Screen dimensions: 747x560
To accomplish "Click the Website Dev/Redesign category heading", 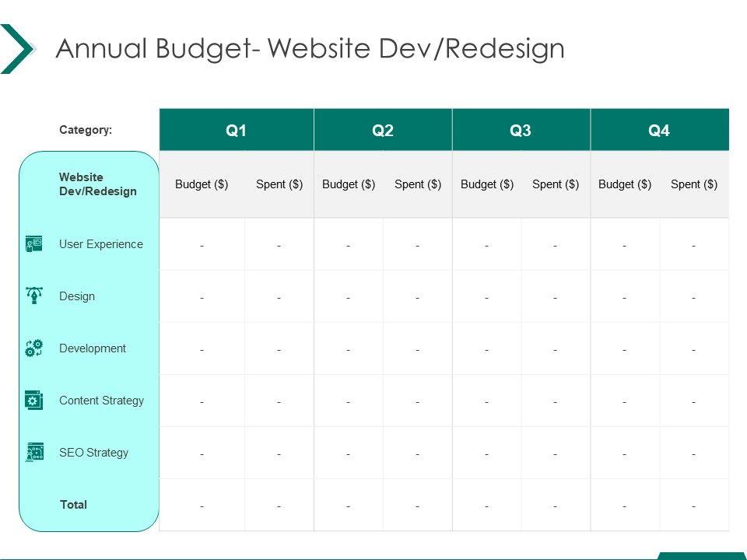I will (97, 184).
